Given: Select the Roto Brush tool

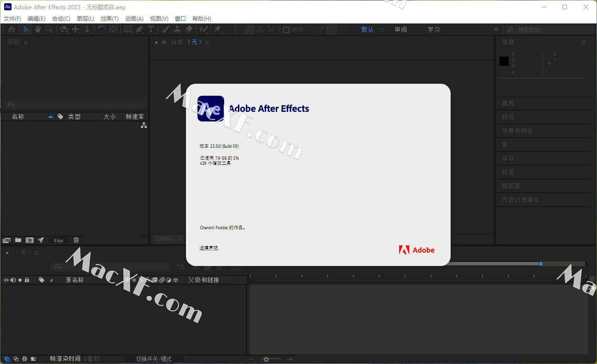Looking at the screenshot, I should (203, 29).
